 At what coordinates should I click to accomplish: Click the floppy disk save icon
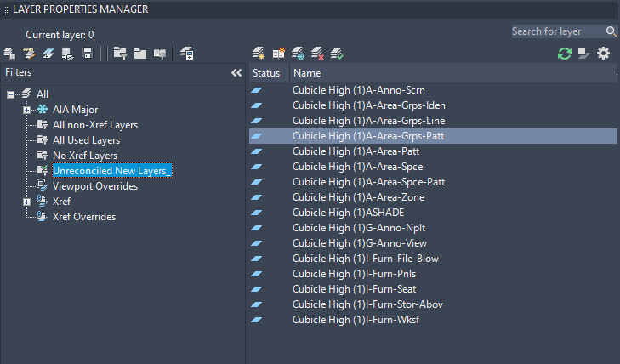click(x=87, y=54)
